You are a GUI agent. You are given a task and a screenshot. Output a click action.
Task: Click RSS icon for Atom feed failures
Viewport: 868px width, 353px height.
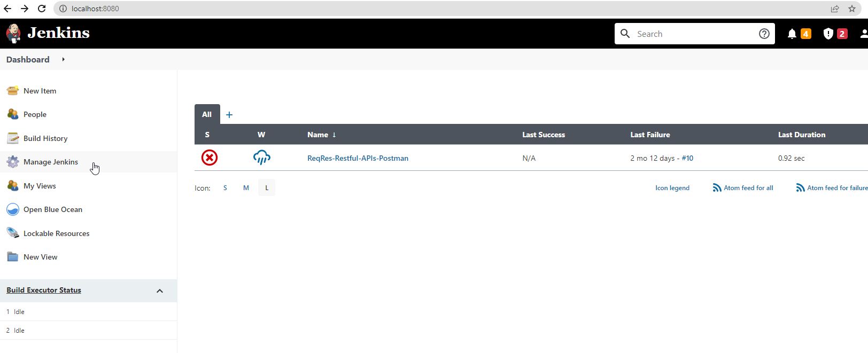coord(800,187)
